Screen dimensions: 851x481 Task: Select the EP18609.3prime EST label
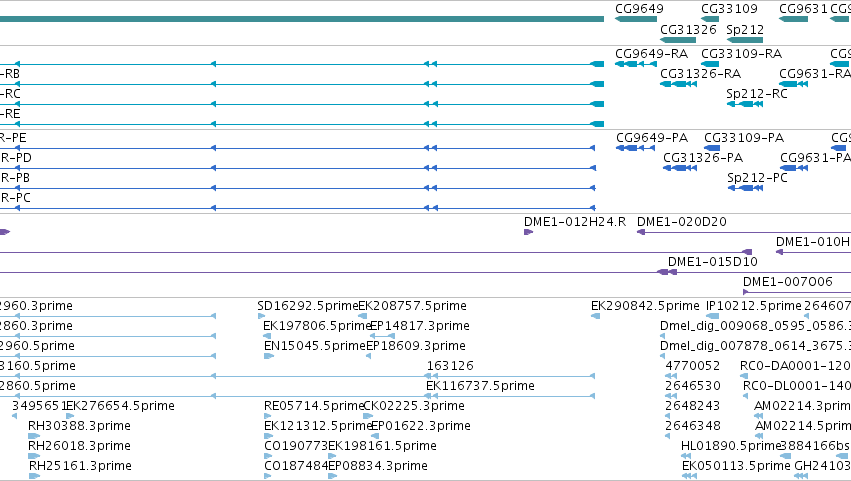[416, 346]
